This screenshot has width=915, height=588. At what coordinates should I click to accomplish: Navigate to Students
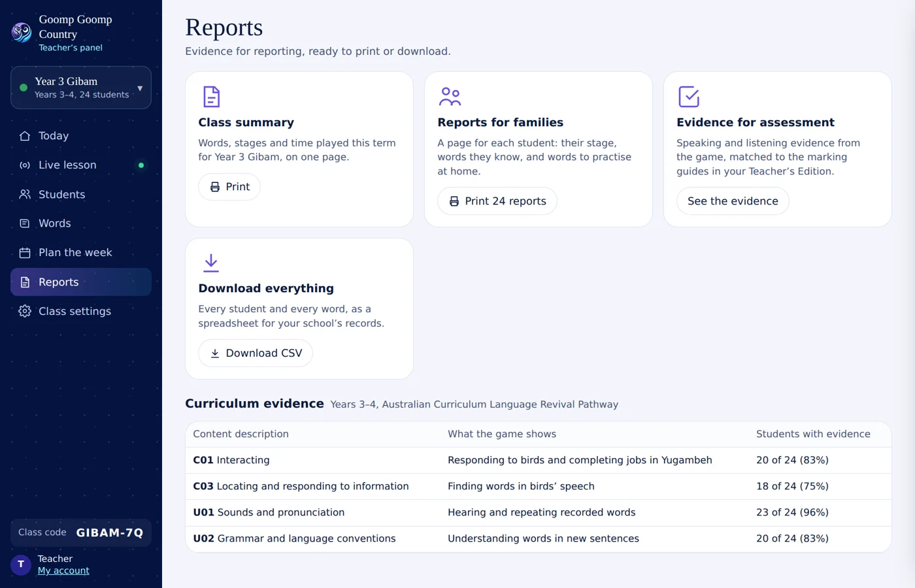tap(81, 194)
